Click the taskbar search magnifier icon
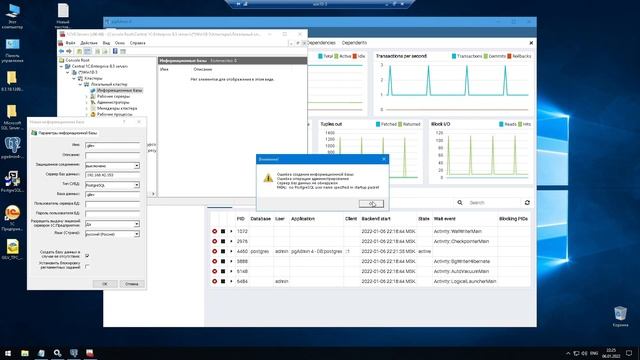This screenshot has height=360, width=640. [x=57, y=353]
